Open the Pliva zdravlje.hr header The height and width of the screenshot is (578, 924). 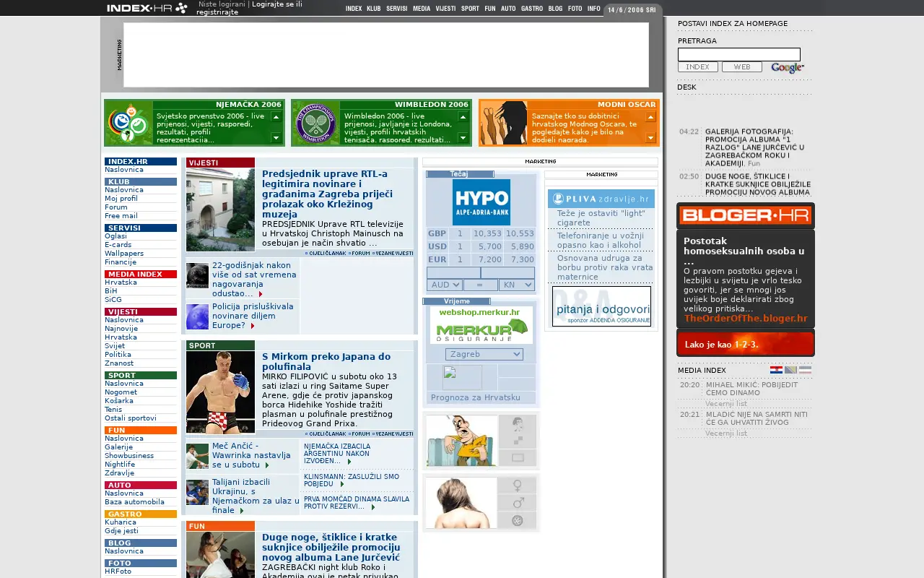click(x=601, y=199)
